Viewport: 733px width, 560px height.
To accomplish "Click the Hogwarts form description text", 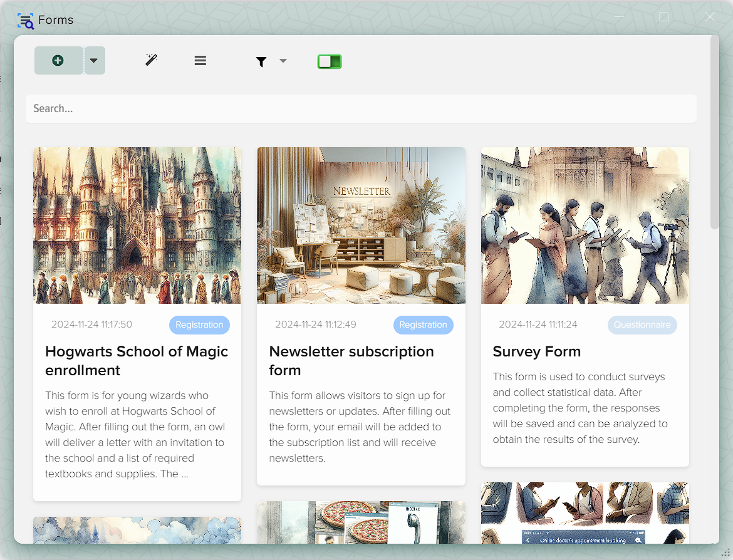I will [135, 435].
